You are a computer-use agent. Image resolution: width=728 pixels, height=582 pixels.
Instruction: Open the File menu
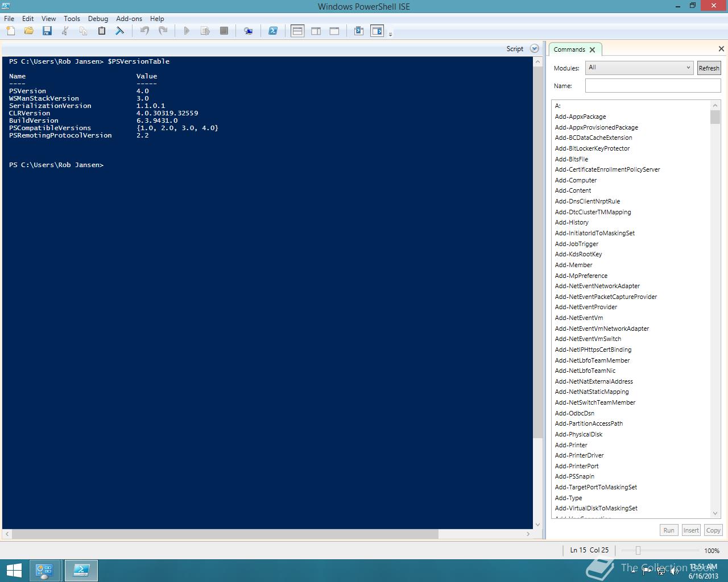[9, 18]
